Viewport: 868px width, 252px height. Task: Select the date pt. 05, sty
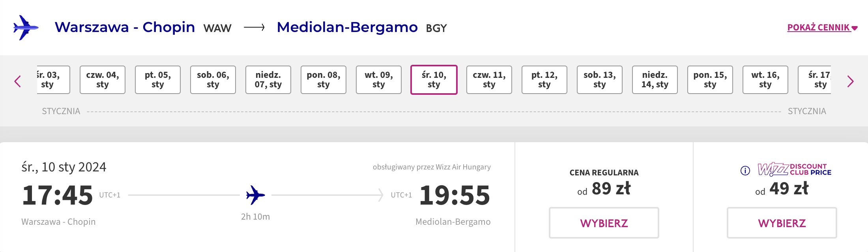tap(158, 80)
